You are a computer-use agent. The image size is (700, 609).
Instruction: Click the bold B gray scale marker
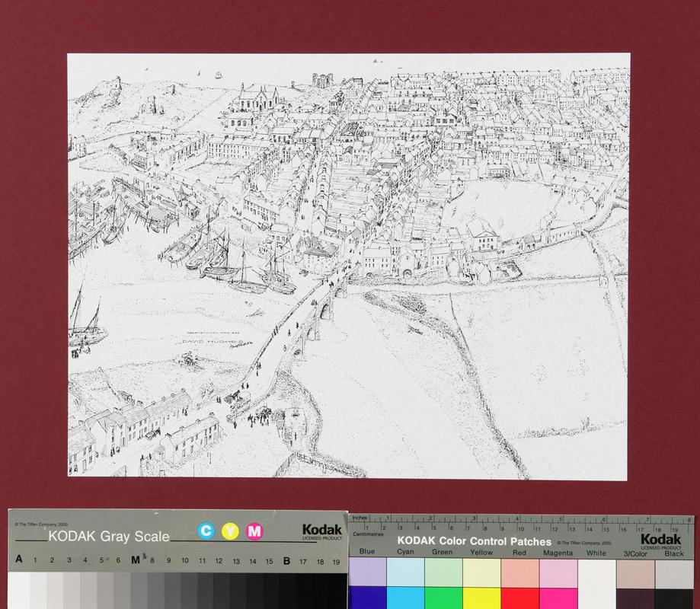pyautogui.click(x=286, y=560)
